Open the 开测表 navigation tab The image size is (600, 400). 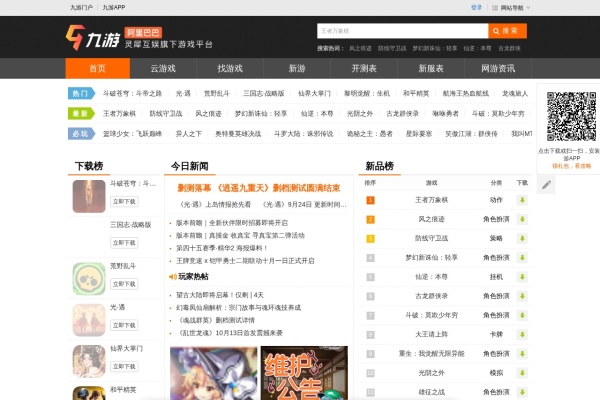click(x=364, y=69)
